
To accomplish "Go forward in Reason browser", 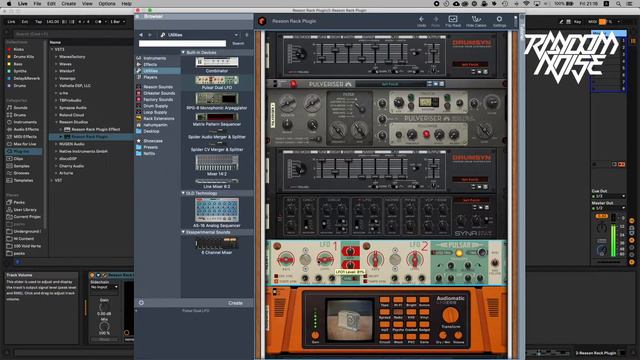I will pos(150,35).
